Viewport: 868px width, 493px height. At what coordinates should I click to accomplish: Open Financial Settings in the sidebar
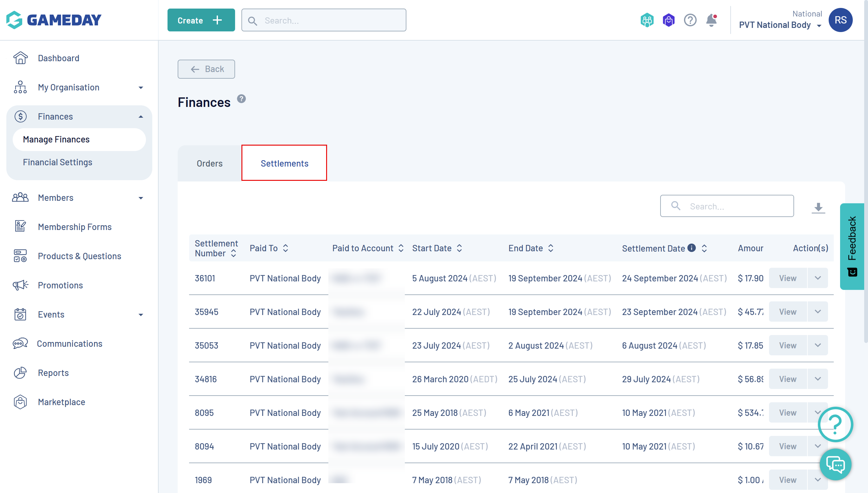[x=57, y=162]
